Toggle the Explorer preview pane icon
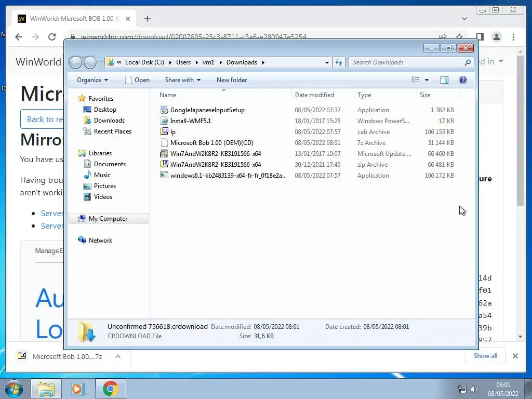This screenshot has width=532, height=399. tap(444, 79)
